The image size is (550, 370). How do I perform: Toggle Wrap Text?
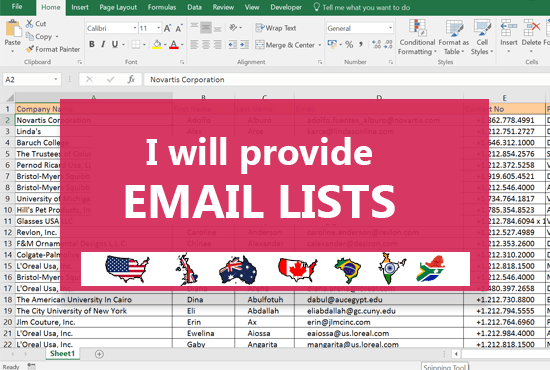(x=276, y=28)
